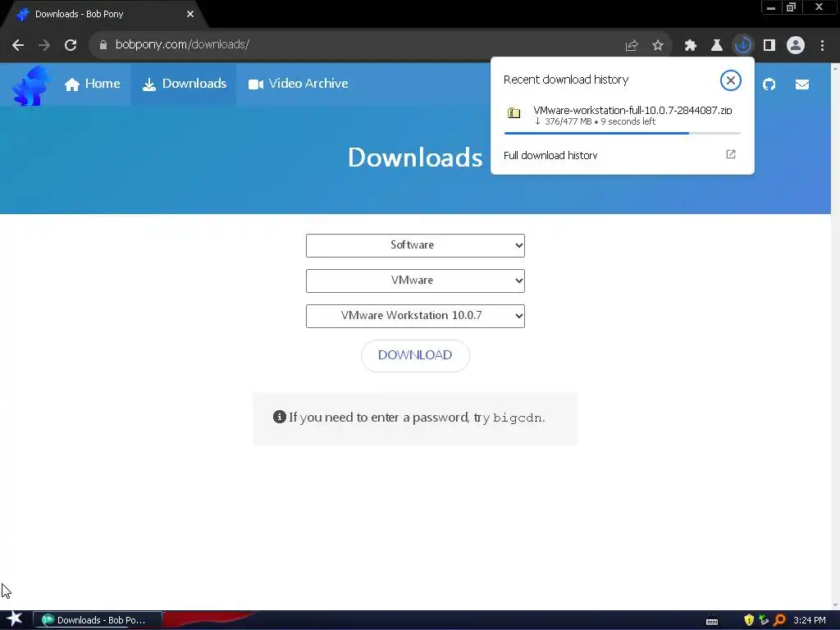Viewport: 840px width, 630px height.
Task: Open the GitHub icon in site header
Action: [769, 84]
